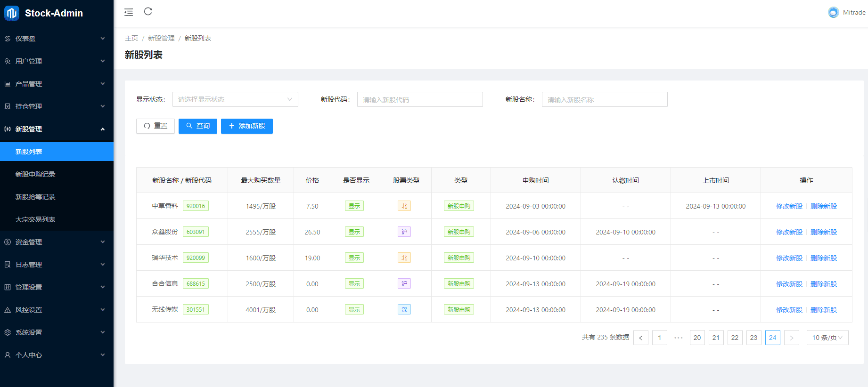Click the pagination ellipsis jump icon

click(679, 338)
